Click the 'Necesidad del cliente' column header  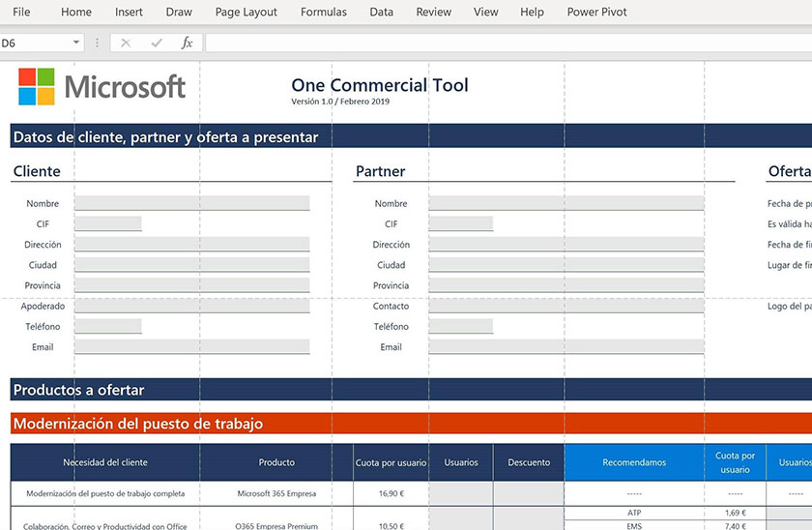[x=105, y=462]
